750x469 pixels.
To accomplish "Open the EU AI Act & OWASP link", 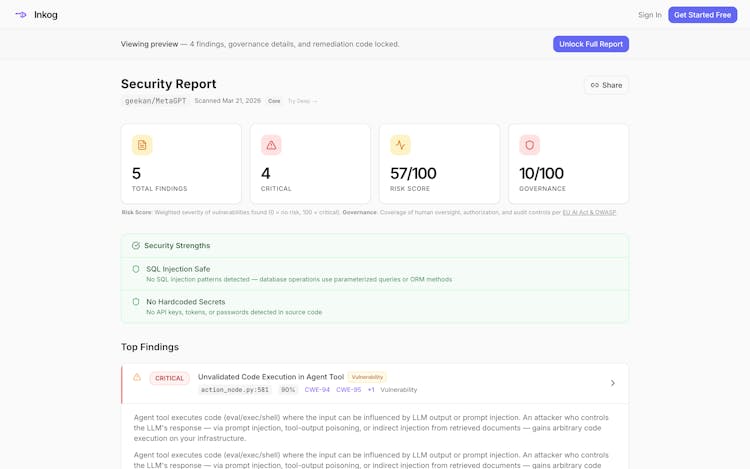I will tap(589, 212).
